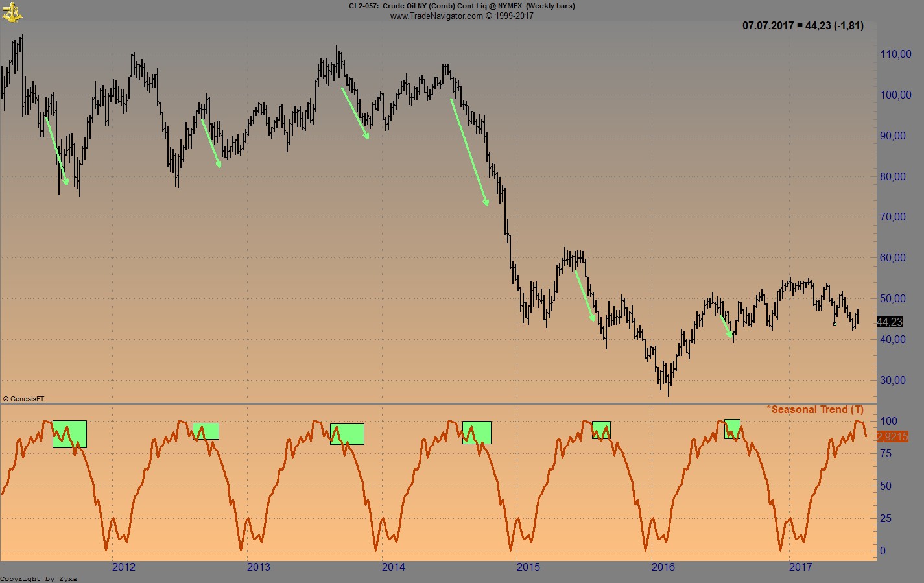Click the 2017 year label on the timeline
Image resolution: width=924 pixels, height=583 pixels.
802,567
